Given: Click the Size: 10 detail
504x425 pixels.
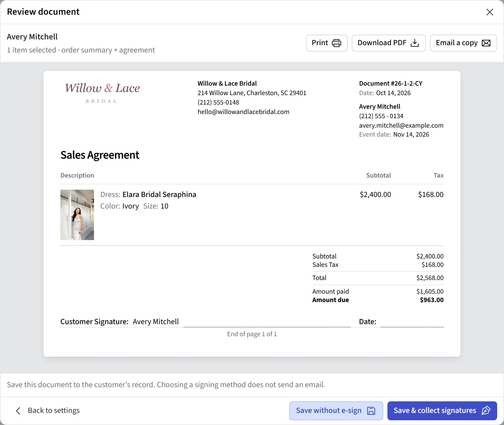Looking at the screenshot, I should pyautogui.click(x=156, y=206).
